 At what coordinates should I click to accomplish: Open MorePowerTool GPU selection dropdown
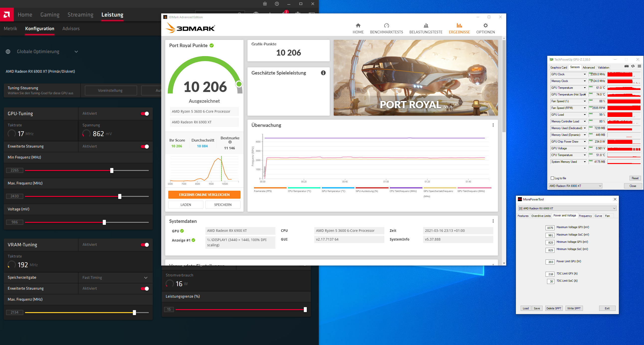(614, 208)
